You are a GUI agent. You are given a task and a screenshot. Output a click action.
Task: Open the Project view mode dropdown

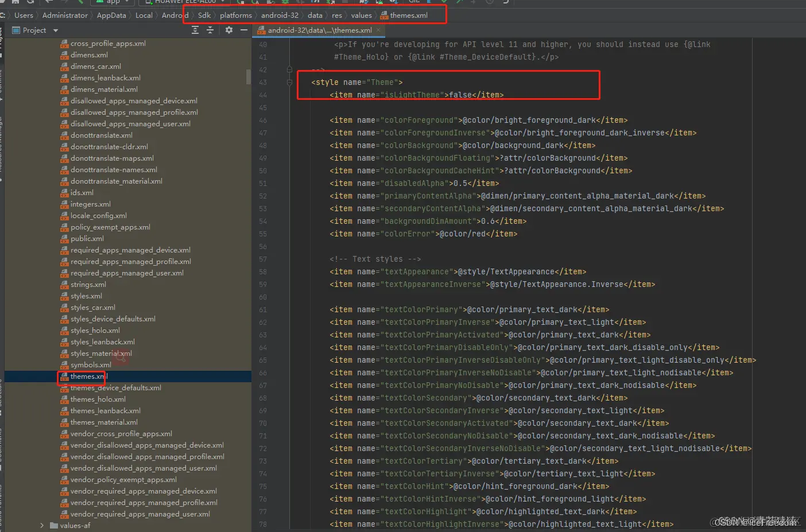(56, 30)
